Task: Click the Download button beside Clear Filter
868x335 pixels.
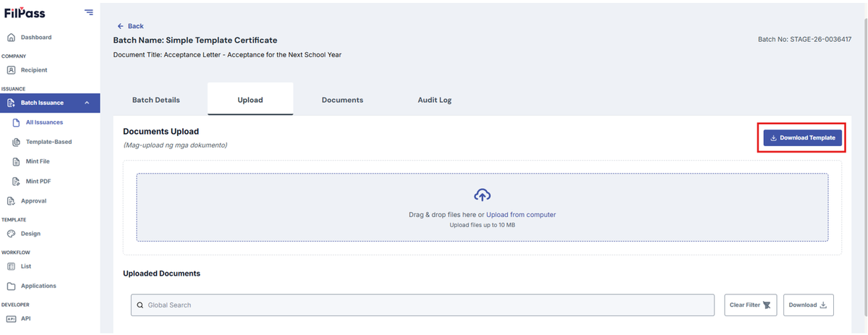Action: pos(808,305)
